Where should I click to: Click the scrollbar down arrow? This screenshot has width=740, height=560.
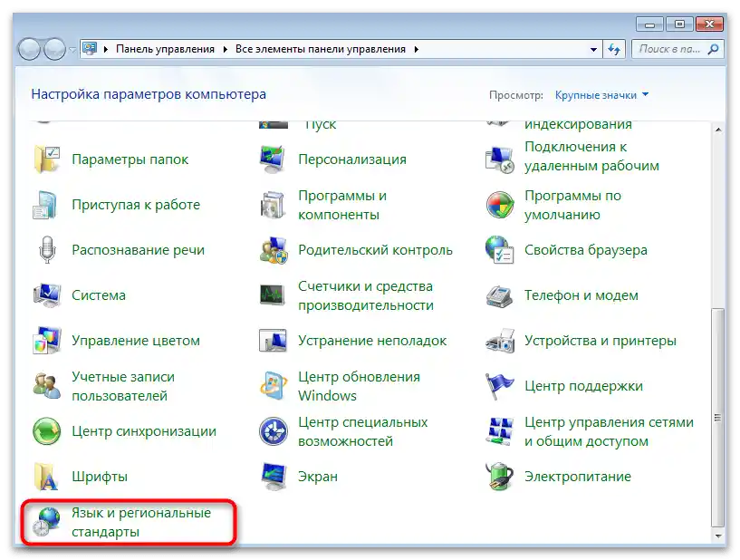(x=718, y=536)
